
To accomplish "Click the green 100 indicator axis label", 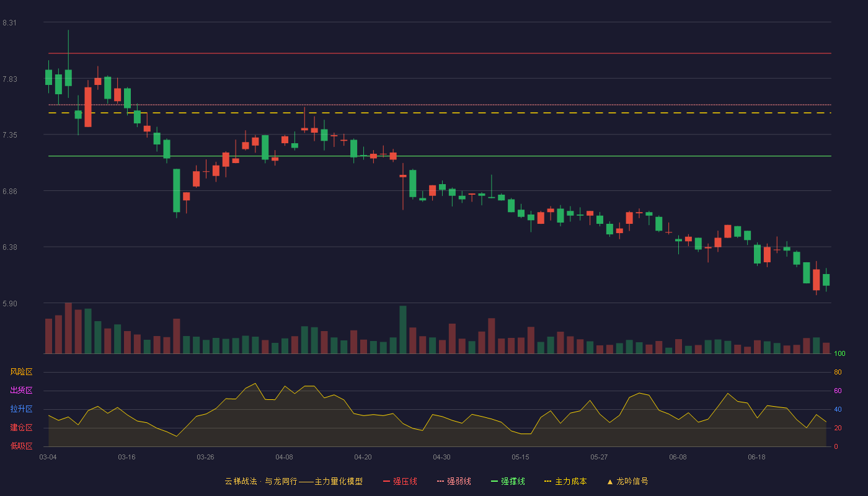I will pyautogui.click(x=839, y=354).
